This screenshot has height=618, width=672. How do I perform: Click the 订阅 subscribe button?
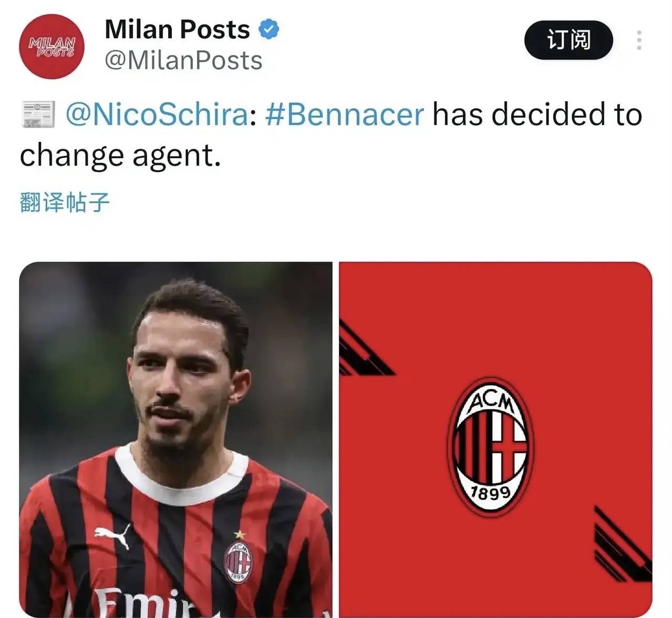[x=568, y=40]
